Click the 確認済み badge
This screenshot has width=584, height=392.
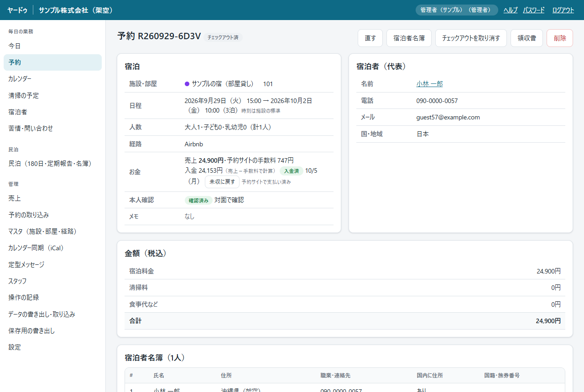pos(198,200)
